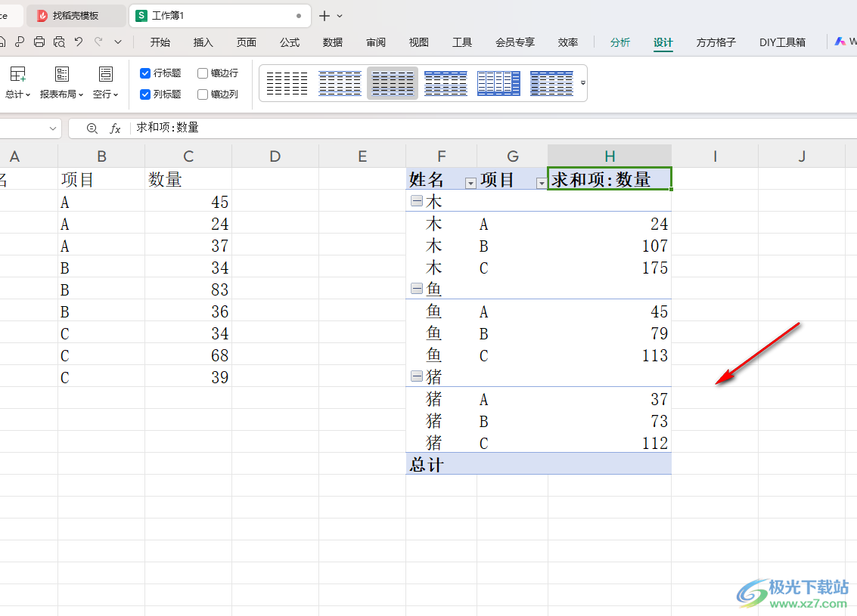The image size is (857, 616).
Task: Open quick access toolbar customize chevron
Action: coord(118,42)
